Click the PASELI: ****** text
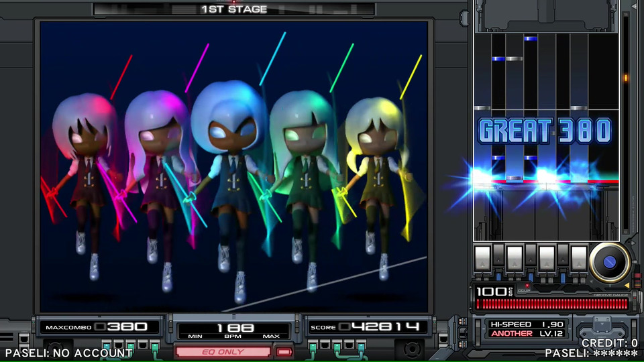The width and height of the screenshot is (644, 362). (592, 353)
